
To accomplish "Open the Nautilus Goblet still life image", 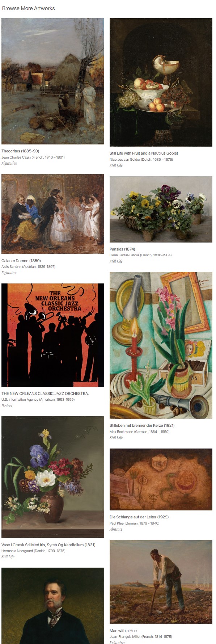I will pyautogui.click(x=161, y=82).
